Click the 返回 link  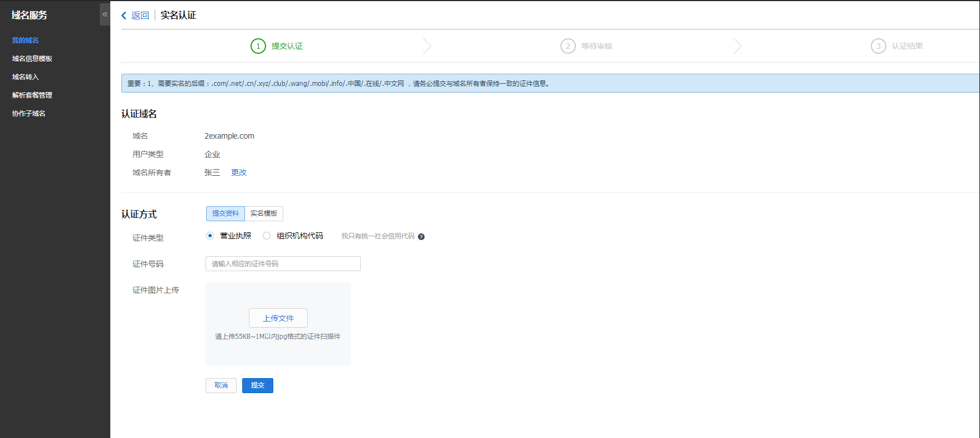[140, 16]
